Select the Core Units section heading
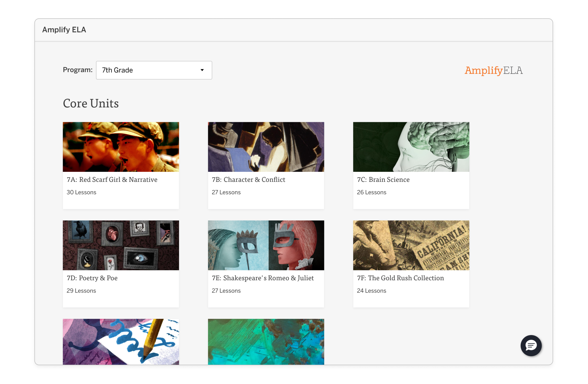Image resolution: width=588 pixels, height=384 pixels. 91,104
